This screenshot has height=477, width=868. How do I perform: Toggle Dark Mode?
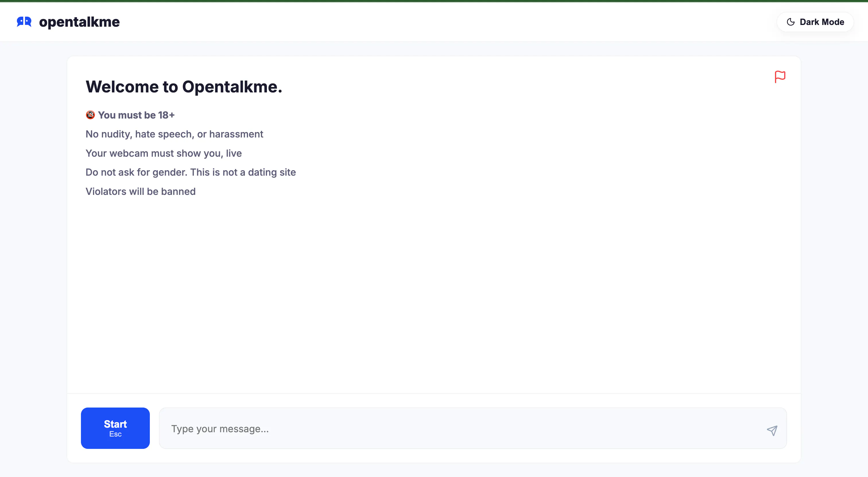[815, 22]
